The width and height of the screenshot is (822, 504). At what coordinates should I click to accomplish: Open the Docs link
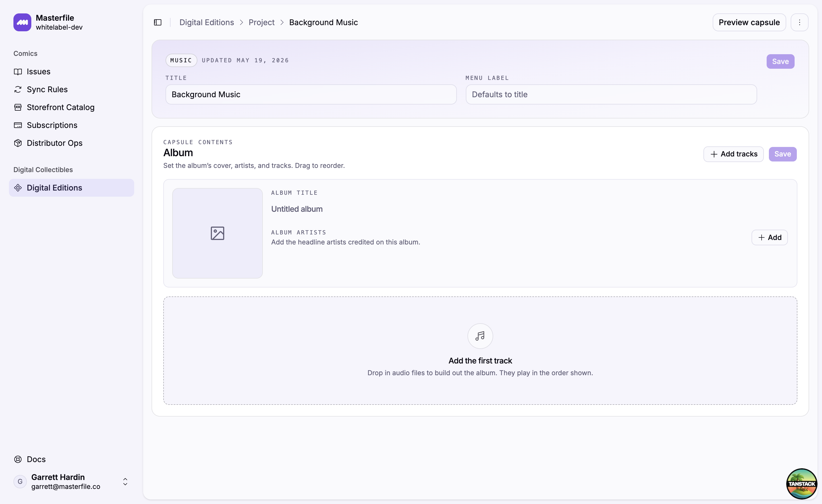tap(71, 459)
